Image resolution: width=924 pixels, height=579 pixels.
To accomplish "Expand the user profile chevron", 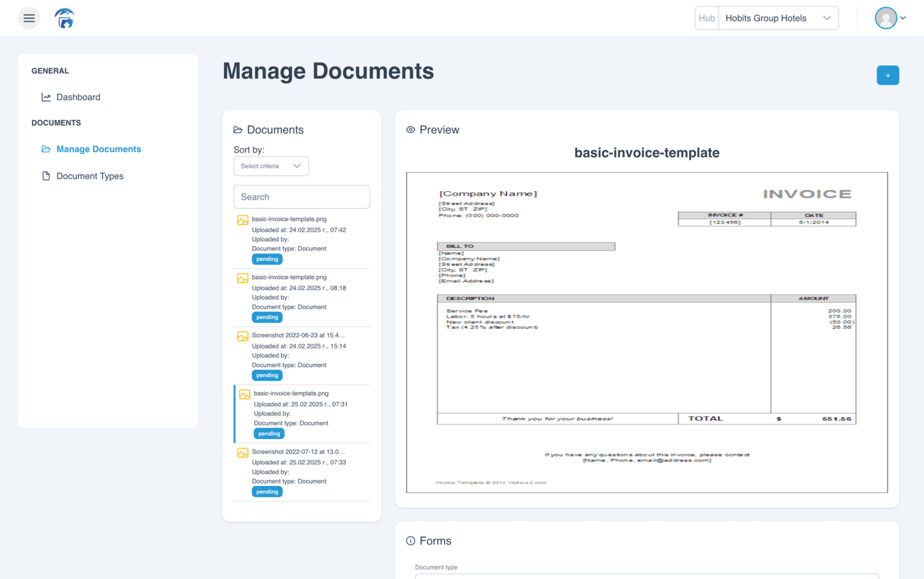I will 903,18.
